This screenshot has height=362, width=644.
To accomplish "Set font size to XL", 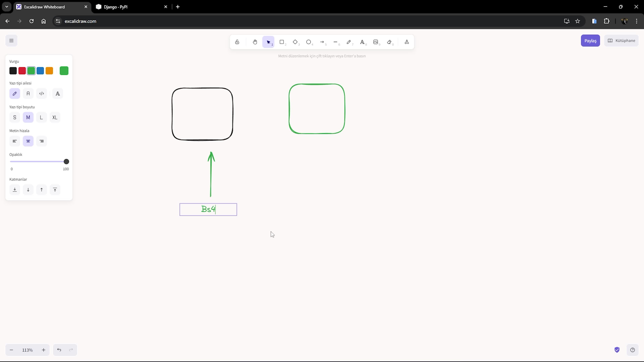I will coord(55,117).
